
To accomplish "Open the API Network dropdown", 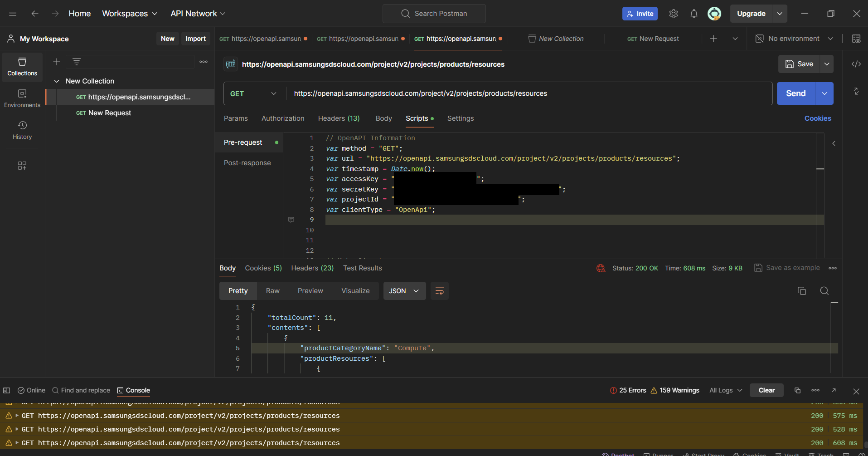I will pyautogui.click(x=198, y=14).
